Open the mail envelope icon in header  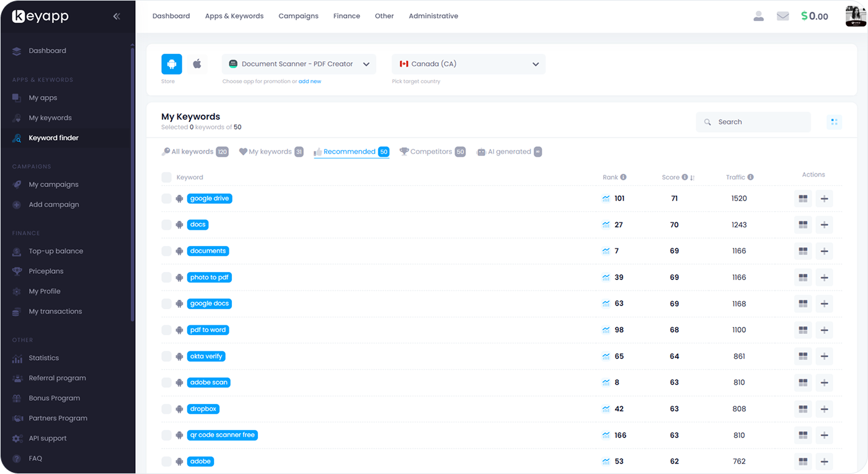(x=782, y=16)
